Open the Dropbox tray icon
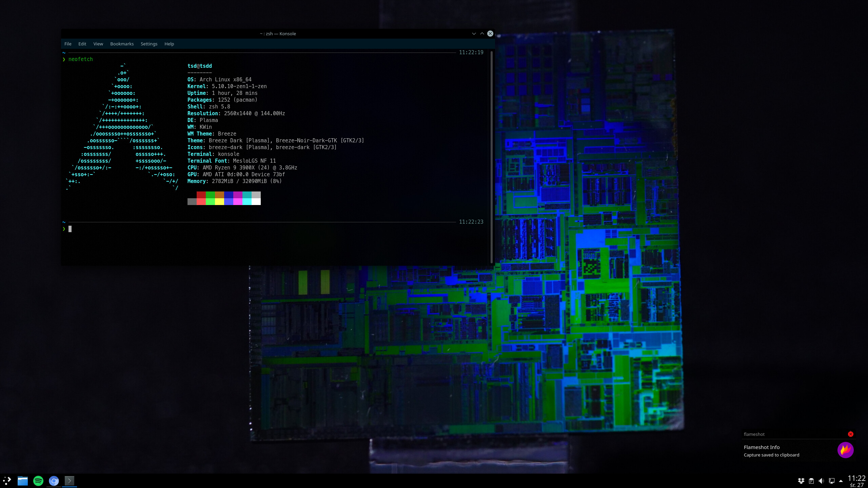 pos(801,481)
